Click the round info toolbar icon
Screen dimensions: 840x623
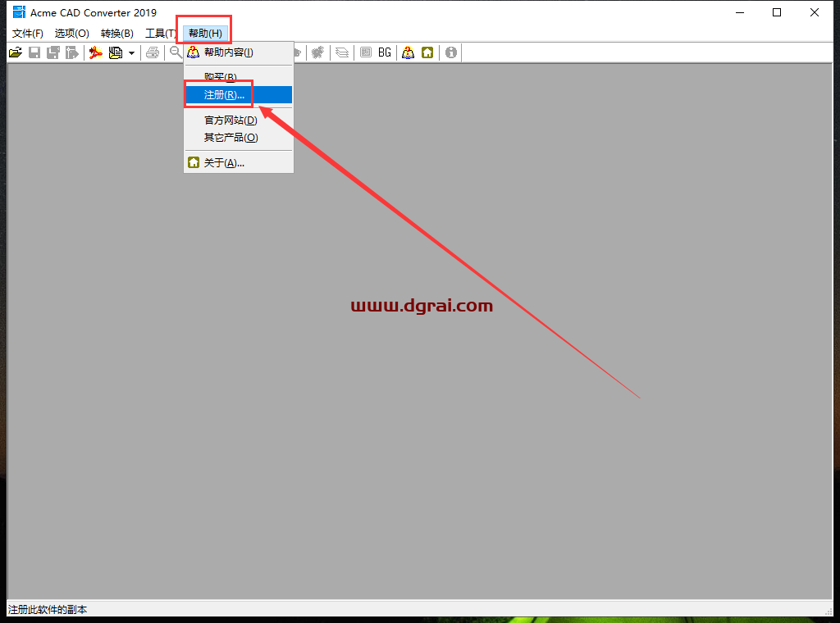451,52
